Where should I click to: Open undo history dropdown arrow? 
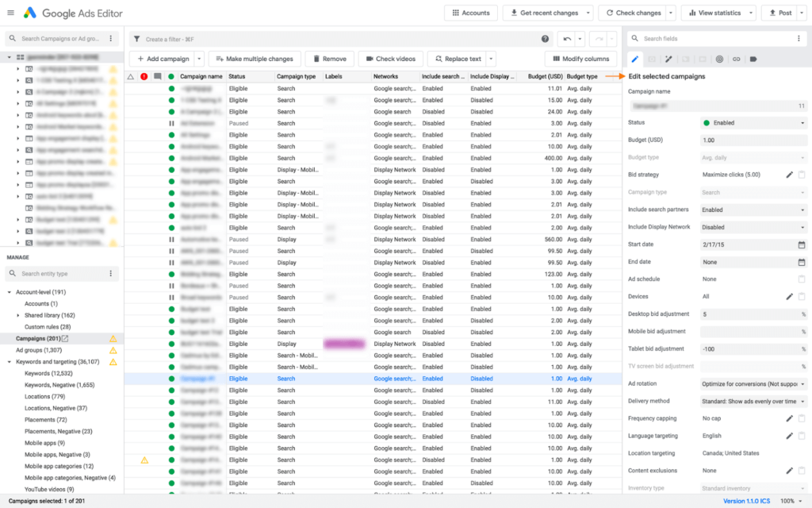pos(580,39)
